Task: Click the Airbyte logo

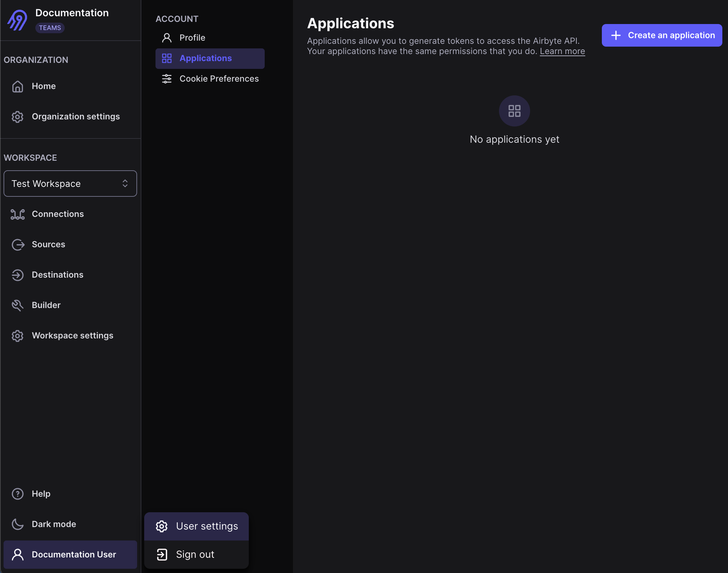Action: pos(17,20)
